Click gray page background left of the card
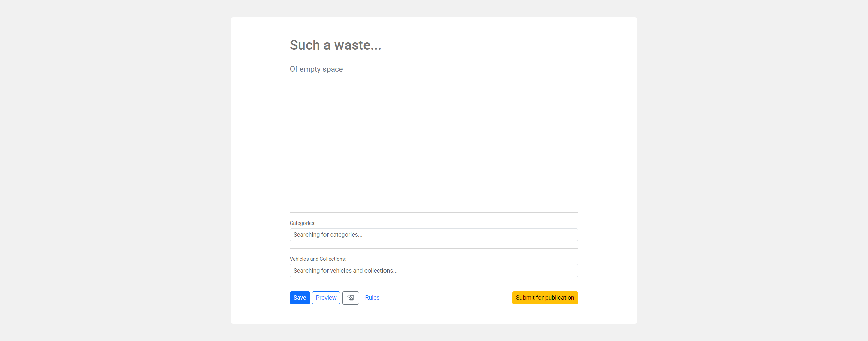The height and width of the screenshot is (341, 868). pos(115,169)
